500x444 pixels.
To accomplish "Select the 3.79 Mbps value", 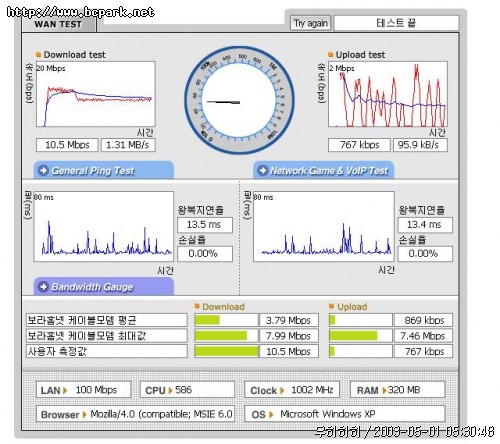I will [289, 320].
